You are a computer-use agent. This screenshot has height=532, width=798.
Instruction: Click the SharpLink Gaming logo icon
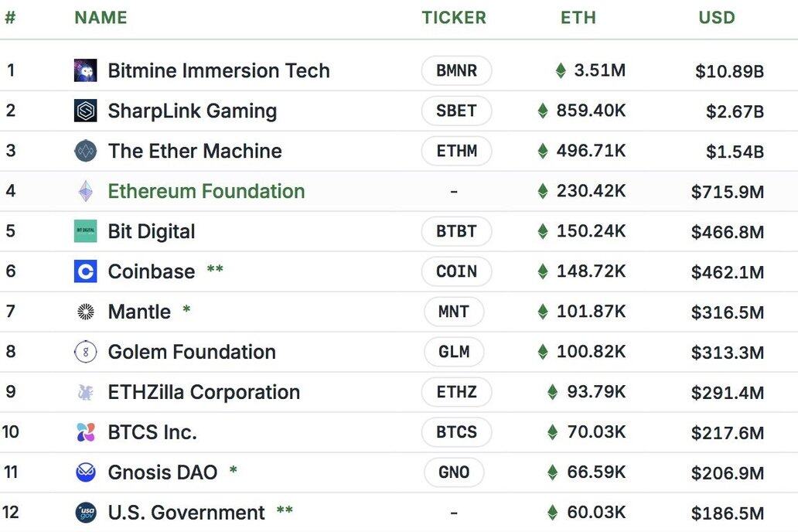coord(85,111)
